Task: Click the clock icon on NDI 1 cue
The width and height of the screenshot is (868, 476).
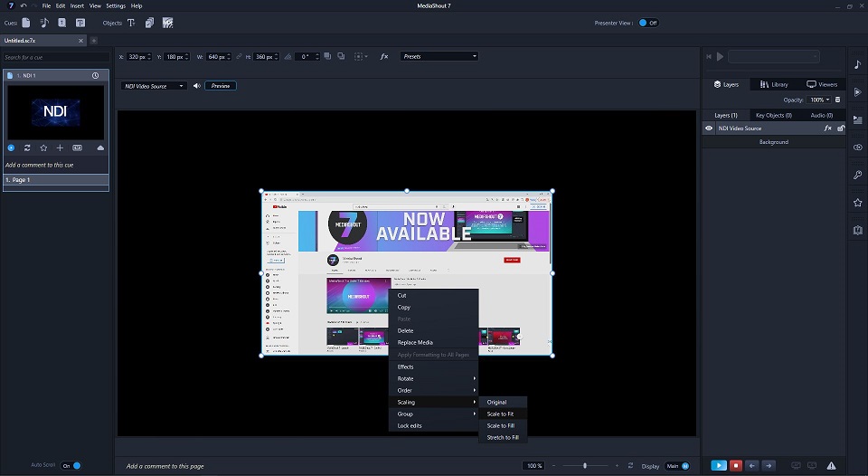Action: (x=95, y=75)
